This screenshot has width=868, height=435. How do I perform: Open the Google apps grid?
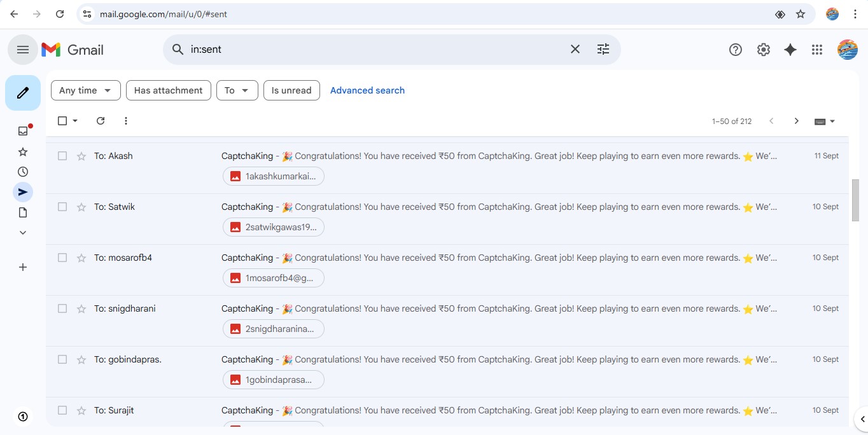817,50
